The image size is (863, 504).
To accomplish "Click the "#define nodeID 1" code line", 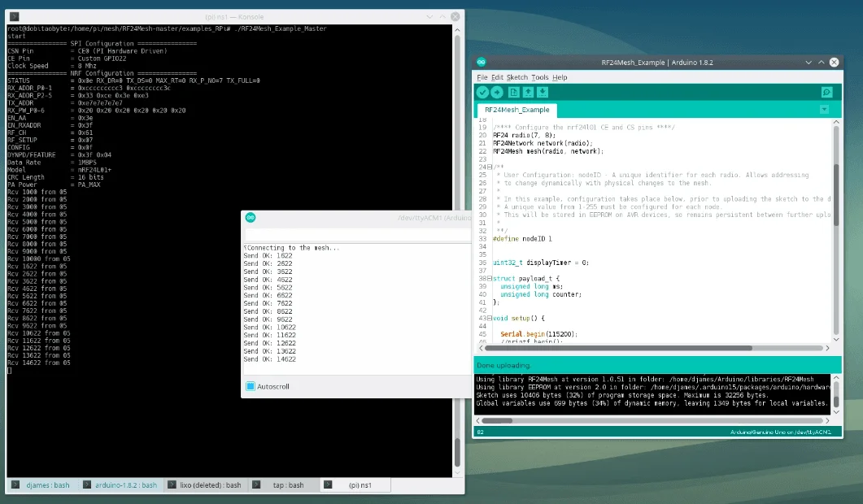I will (522, 239).
